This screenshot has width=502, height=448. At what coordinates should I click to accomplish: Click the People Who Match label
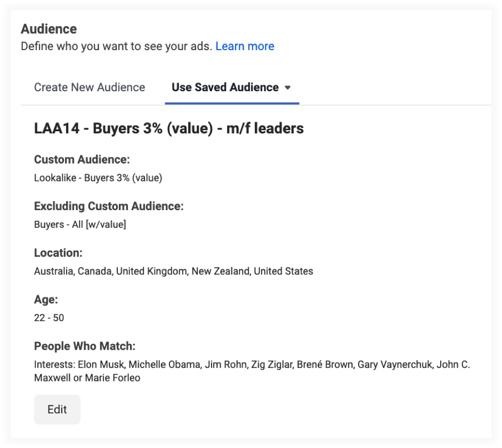[x=85, y=346]
